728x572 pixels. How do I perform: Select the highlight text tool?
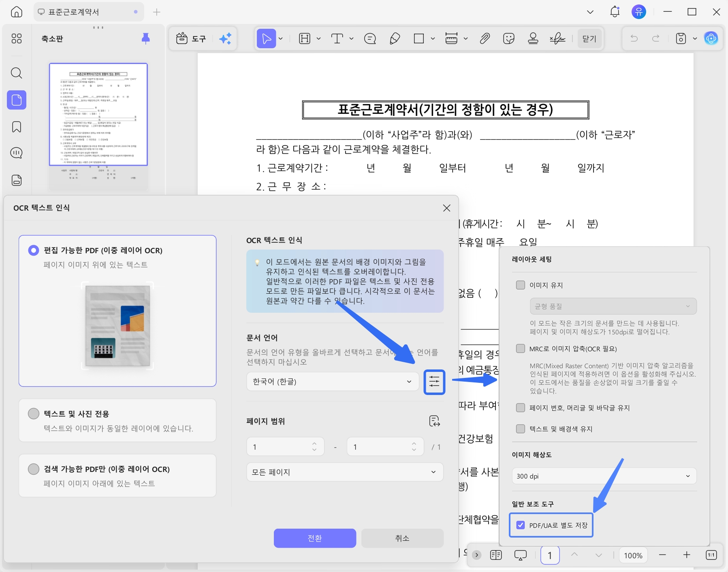click(304, 38)
